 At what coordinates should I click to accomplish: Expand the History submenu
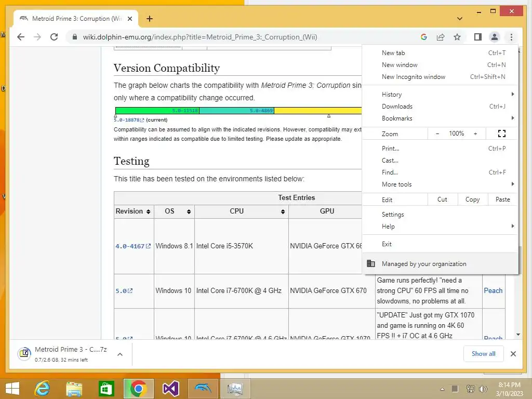(440, 95)
